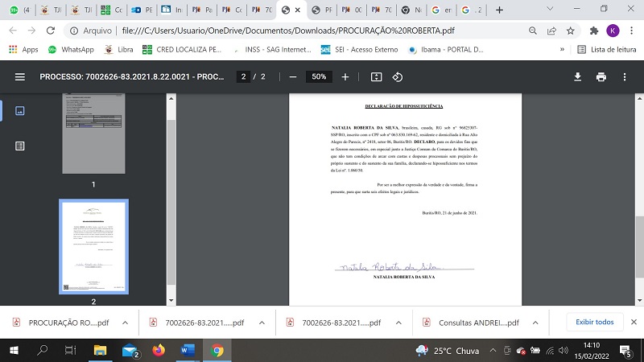644x362 pixels.
Task: Print the PDF document
Action: tap(601, 76)
